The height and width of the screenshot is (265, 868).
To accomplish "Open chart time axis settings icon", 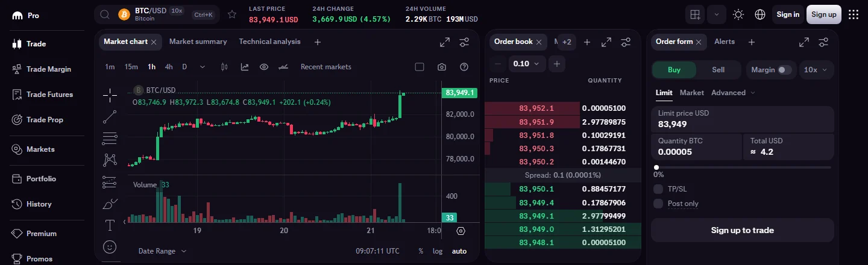I will pos(461,231).
